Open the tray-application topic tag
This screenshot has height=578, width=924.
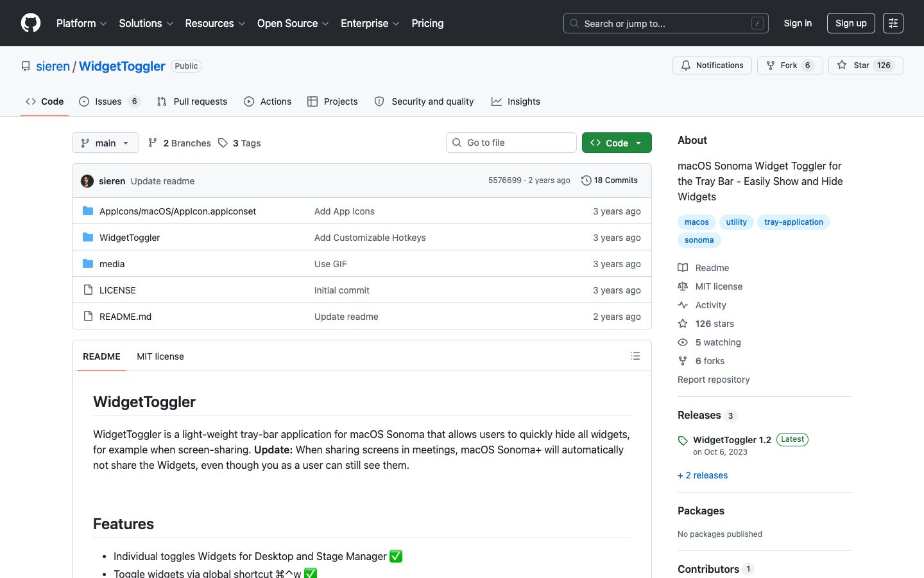coord(794,222)
